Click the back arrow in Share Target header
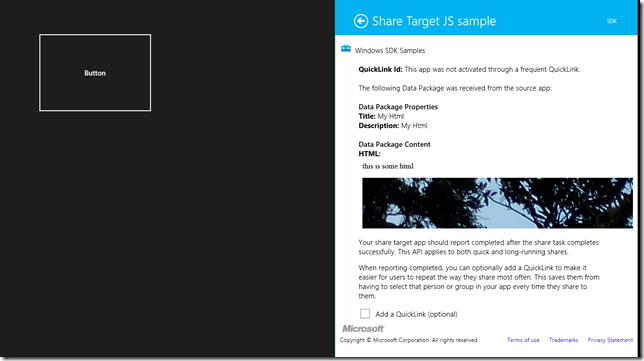Image resolution: width=644 pixels, height=361 pixels. pyautogui.click(x=361, y=21)
